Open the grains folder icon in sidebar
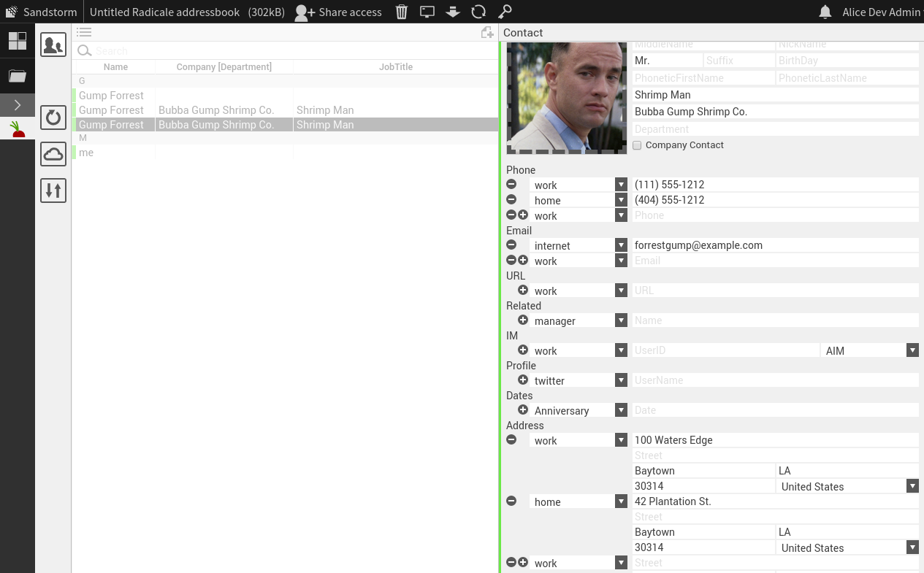Image resolution: width=924 pixels, height=573 pixels. (x=18, y=76)
